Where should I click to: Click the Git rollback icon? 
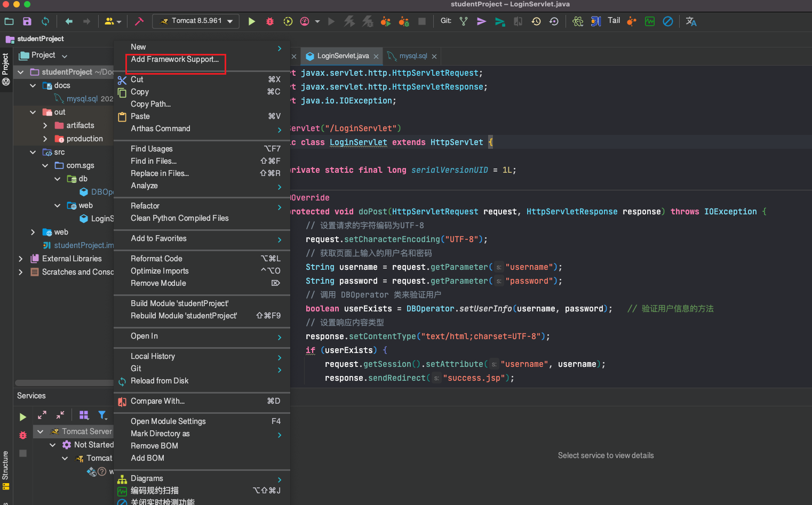tap(554, 21)
